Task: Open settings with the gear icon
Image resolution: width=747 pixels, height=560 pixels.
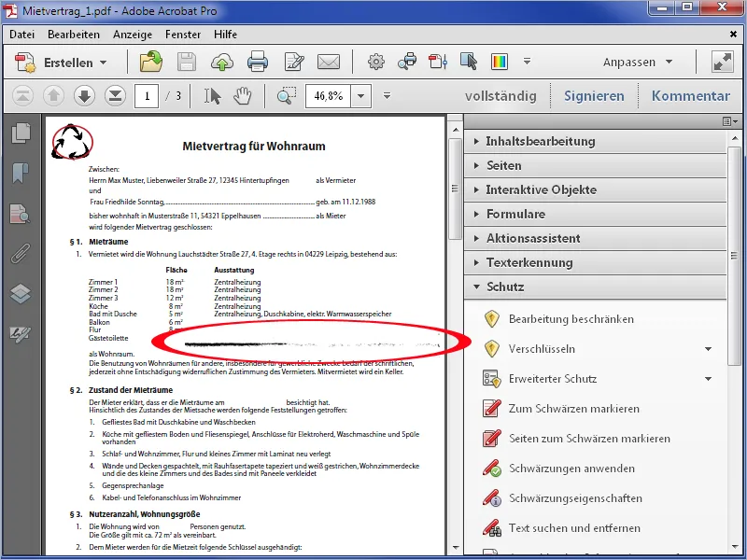Action: (x=376, y=62)
